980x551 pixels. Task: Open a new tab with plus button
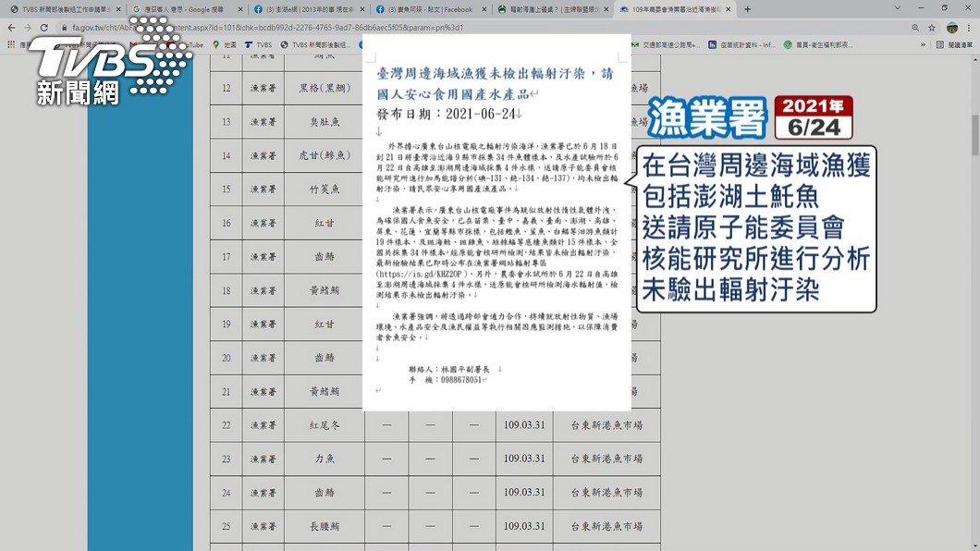click(748, 9)
